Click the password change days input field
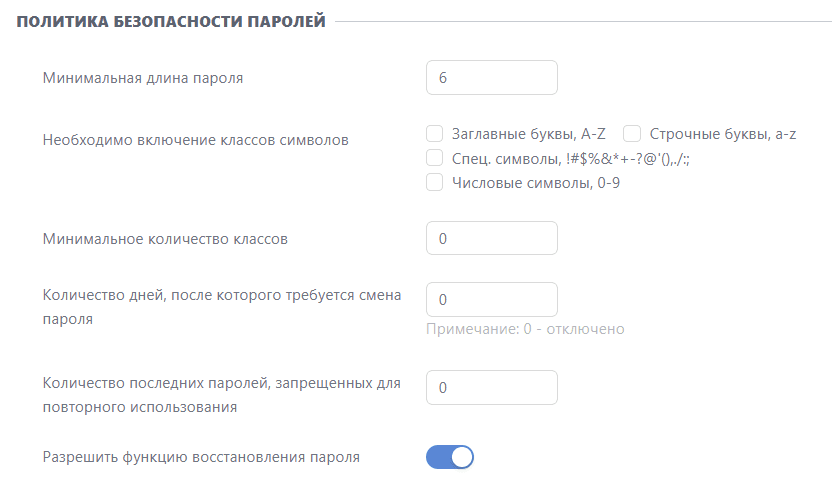The width and height of the screenshot is (832, 497). [x=491, y=300]
